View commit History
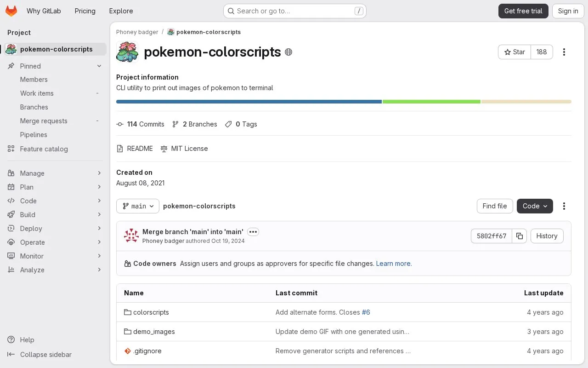 pos(547,236)
